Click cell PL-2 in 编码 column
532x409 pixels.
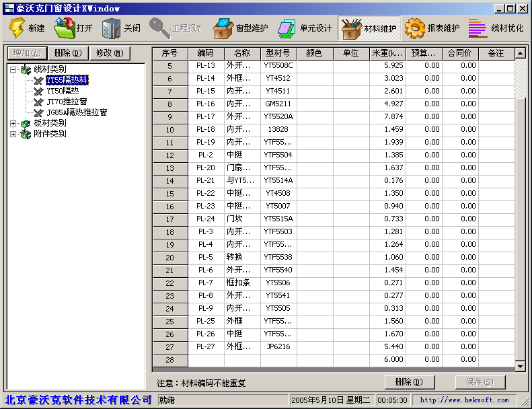pos(206,155)
